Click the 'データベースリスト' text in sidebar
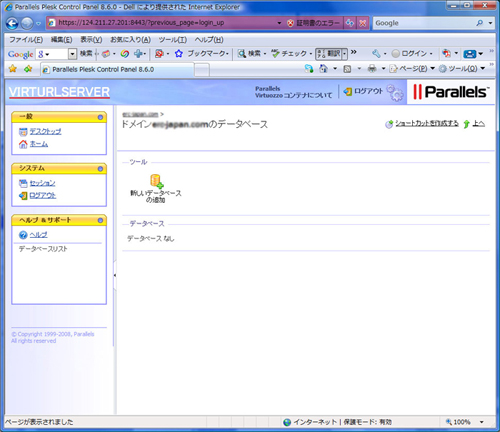The width and height of the screenshot is (500, 432). tap(43, 249)
